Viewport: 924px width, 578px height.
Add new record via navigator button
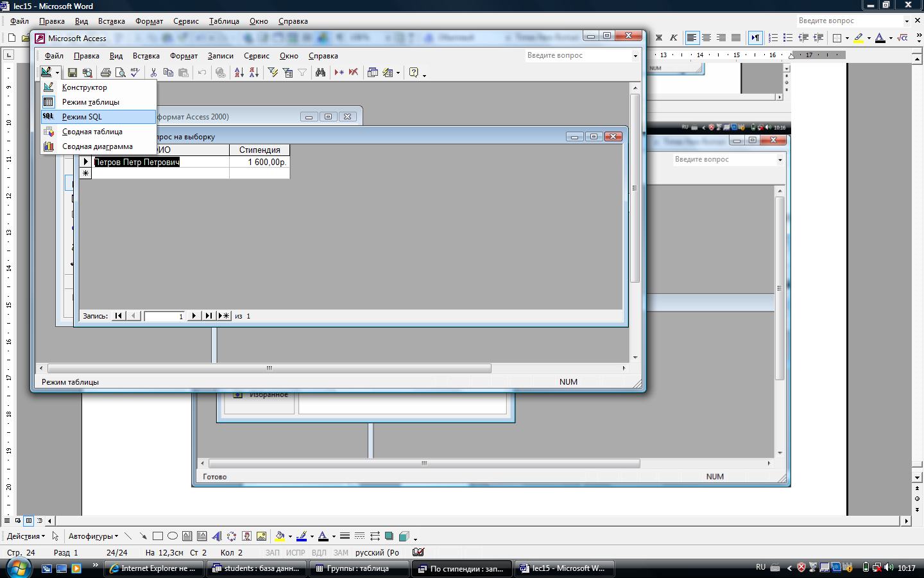click(223, 316)
